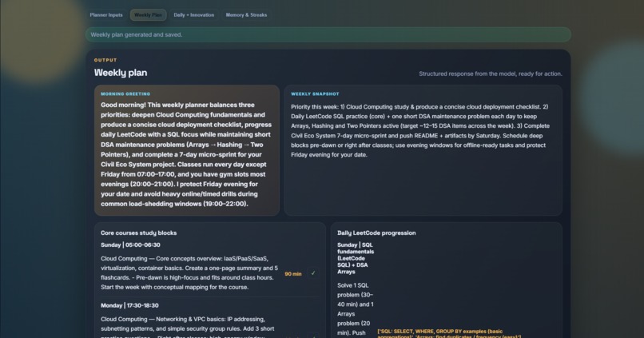Click "Monday | 17:30–18:30" time slot
Screen dimensions: 644x338
click(129, 305)
